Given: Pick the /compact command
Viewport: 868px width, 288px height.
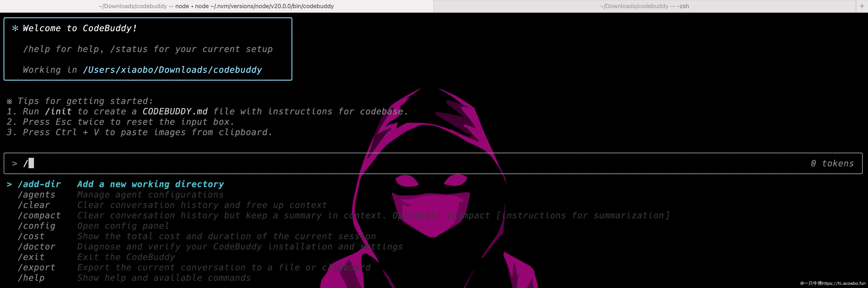Looking at the screenshot, I should click(x=39, y=215).
